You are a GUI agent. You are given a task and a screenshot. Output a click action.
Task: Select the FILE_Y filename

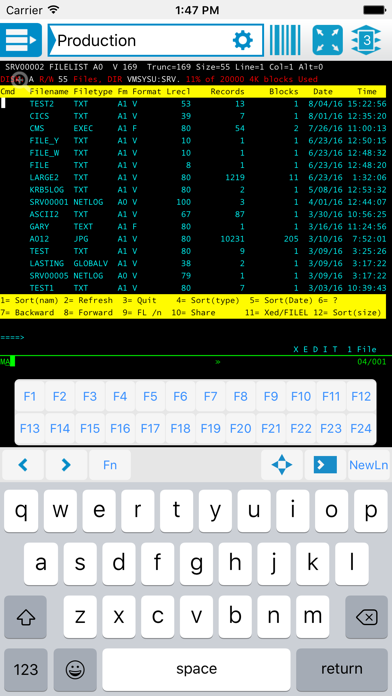tap(44, 141)
